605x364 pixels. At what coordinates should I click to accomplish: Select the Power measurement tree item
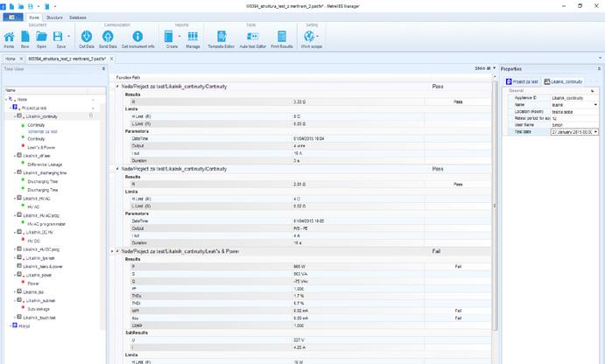click(x=33, y=283)
